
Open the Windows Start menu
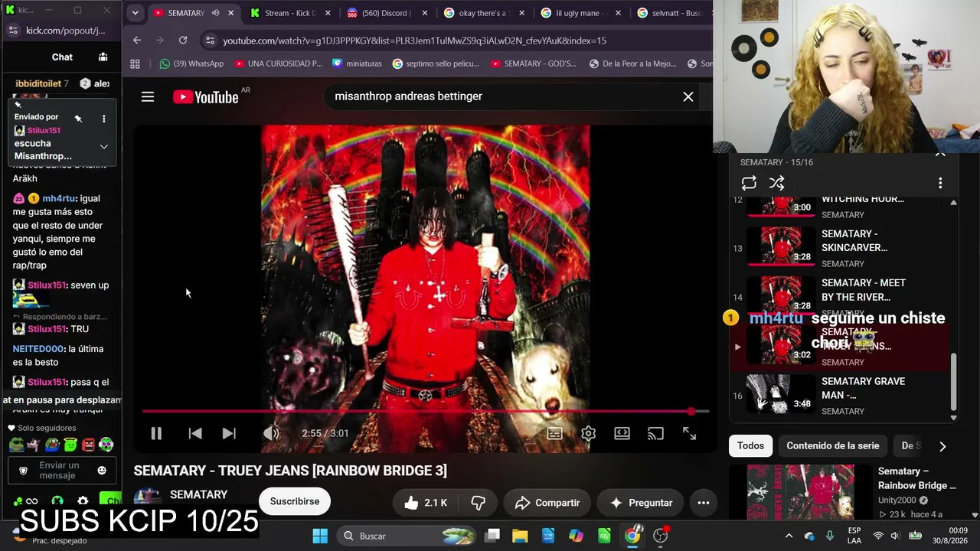(x=320, y=536)
